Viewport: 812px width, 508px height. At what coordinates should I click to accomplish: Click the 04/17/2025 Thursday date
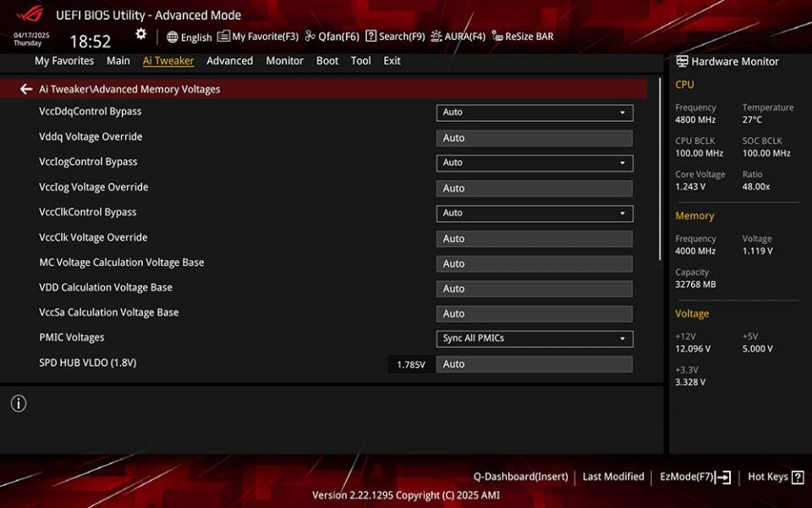point(31,39)
